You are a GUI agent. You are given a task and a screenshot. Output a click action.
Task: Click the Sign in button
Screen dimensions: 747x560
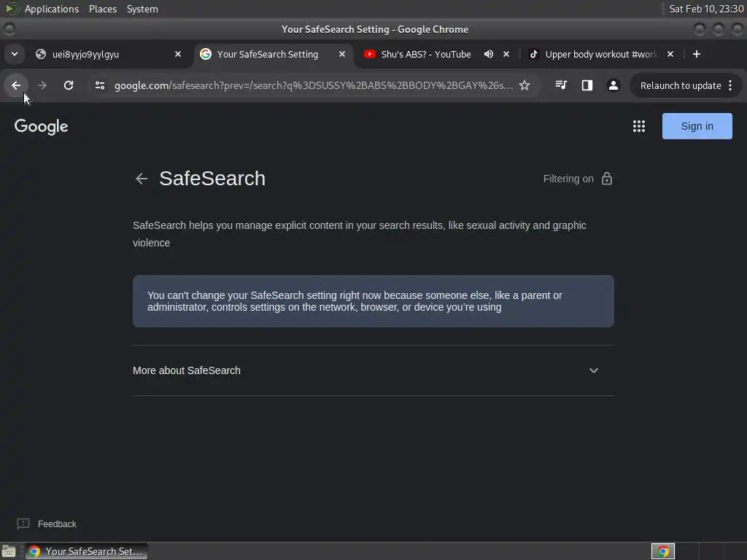click(x=697, y=126)
